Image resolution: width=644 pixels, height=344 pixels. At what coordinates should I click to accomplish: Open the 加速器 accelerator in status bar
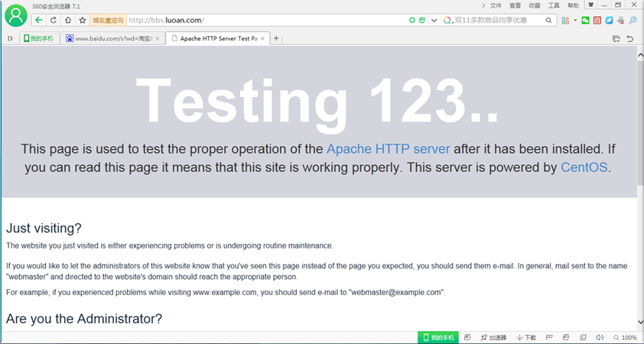point(493,337)
